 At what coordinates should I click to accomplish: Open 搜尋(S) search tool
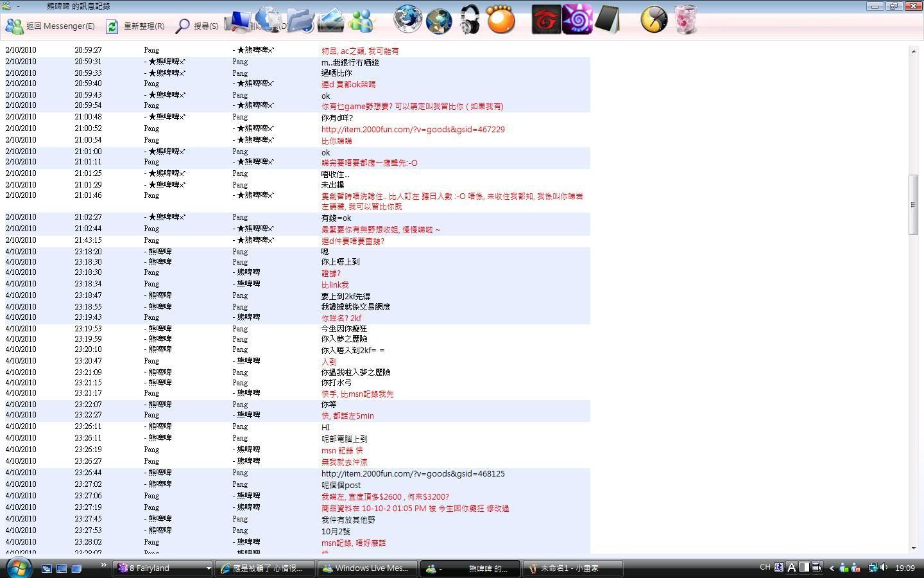(x=197, y=26)
